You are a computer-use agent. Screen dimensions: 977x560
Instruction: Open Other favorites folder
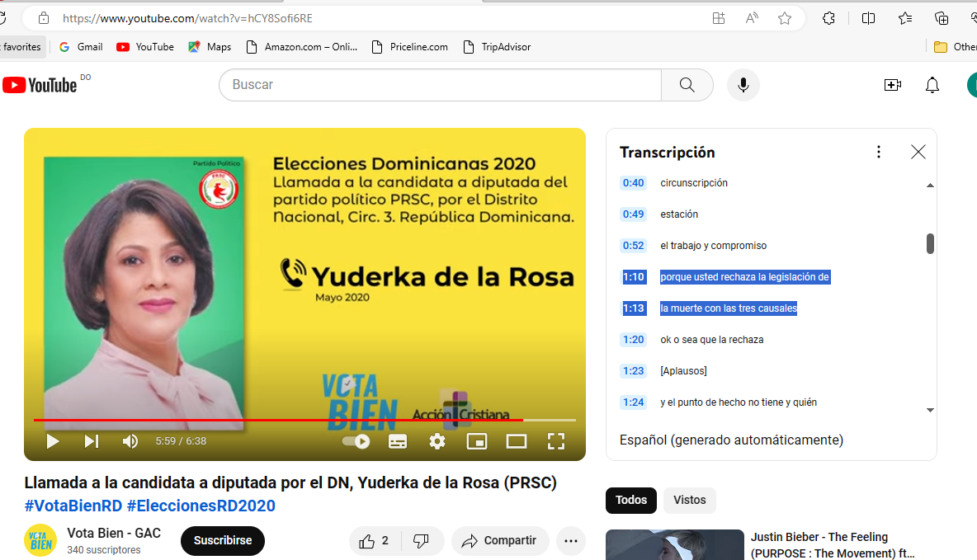(x=956, y=47)
